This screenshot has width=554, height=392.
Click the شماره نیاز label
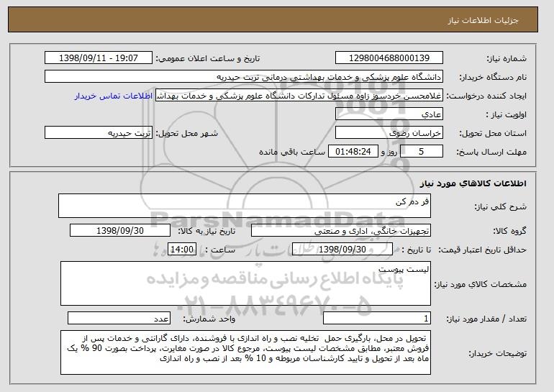pyautogui.click(x=507, y=58)
